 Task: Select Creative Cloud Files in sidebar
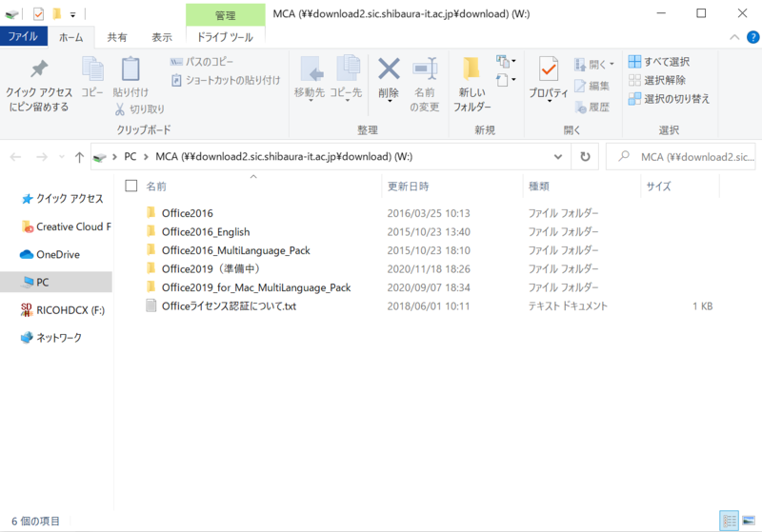tap(67, 227)
